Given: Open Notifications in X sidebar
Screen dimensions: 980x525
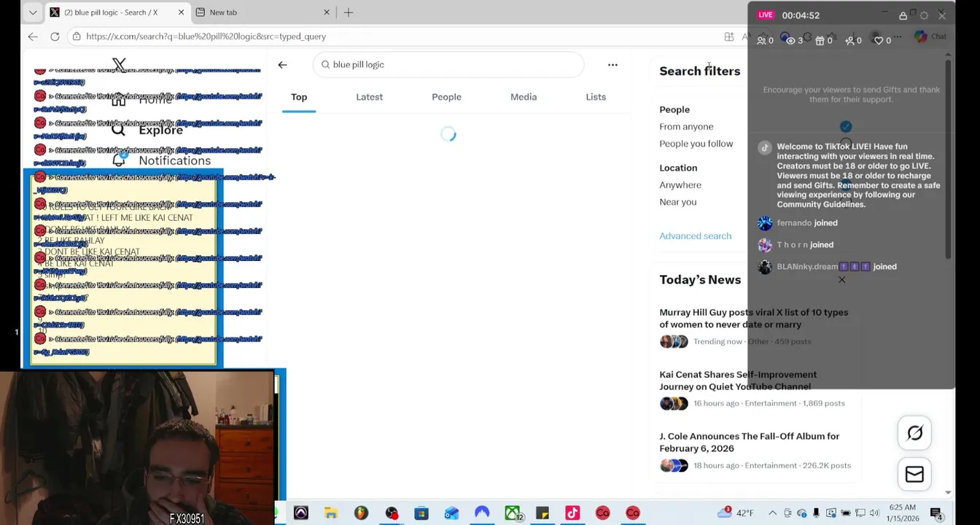Looking at the screenshot, I should pos(162,160).
